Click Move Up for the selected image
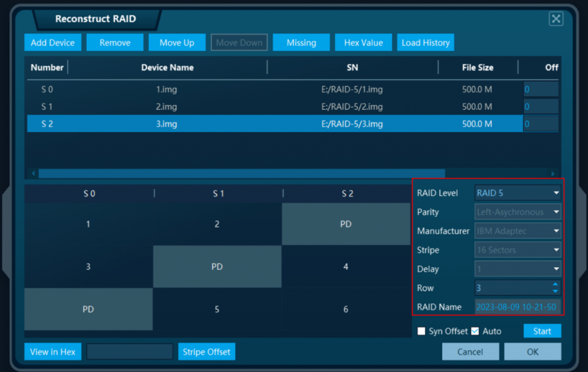 [177, 42]
